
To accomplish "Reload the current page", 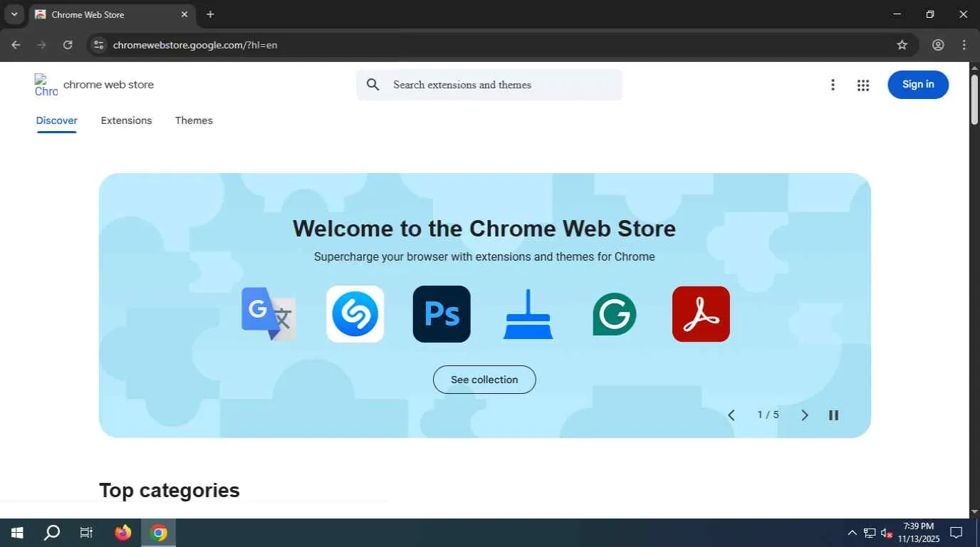I will click(68, 45).
